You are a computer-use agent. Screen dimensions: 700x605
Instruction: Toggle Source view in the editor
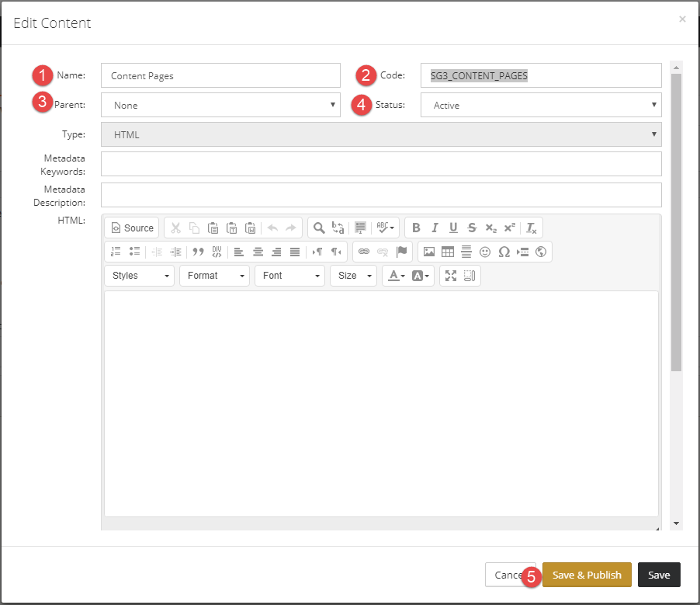click(132, 228)
